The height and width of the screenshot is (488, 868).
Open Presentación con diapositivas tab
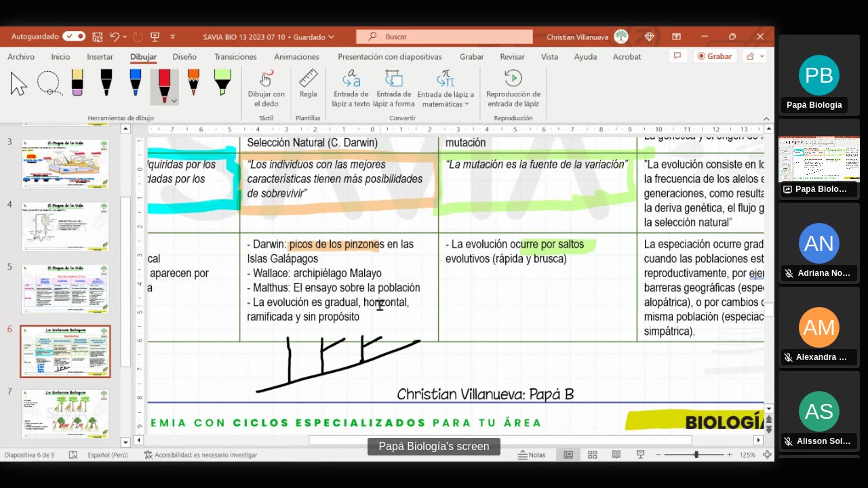coord(389,57)
